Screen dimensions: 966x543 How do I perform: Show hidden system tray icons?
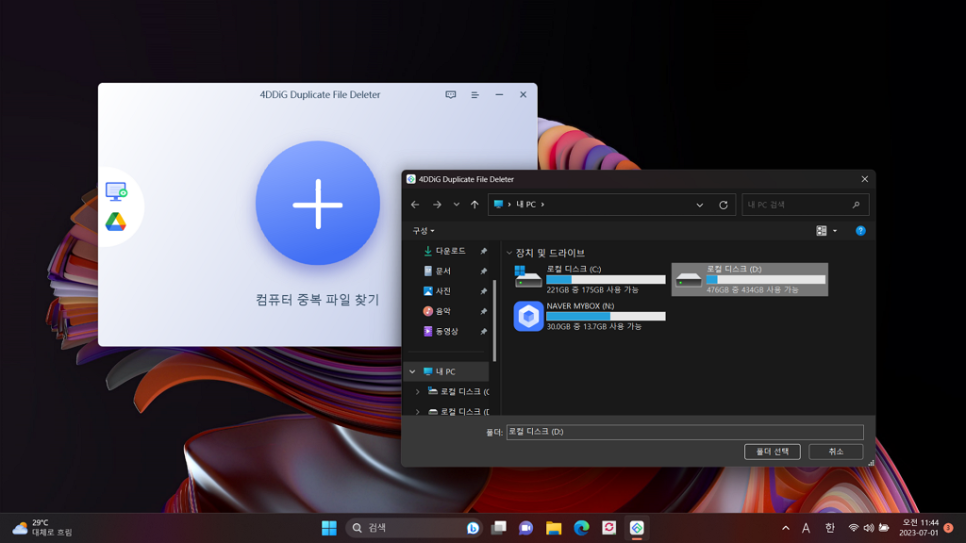tap(785, 528)
